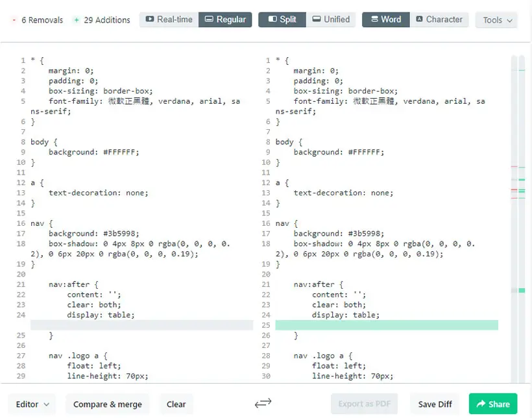Click green addition marker in diff minimap

(x=522, y=290)
